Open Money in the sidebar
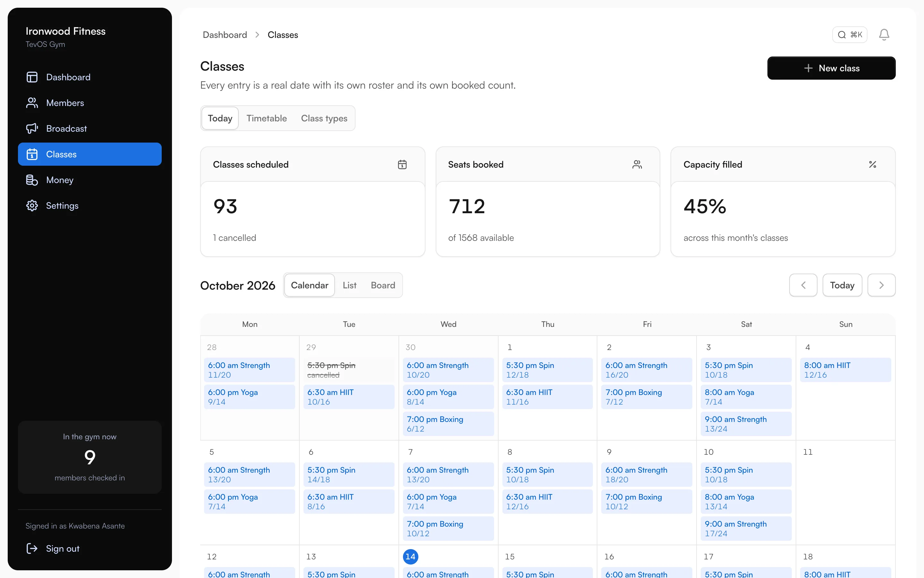Screen dimensions: 924x578 click(x=90, y=180)
